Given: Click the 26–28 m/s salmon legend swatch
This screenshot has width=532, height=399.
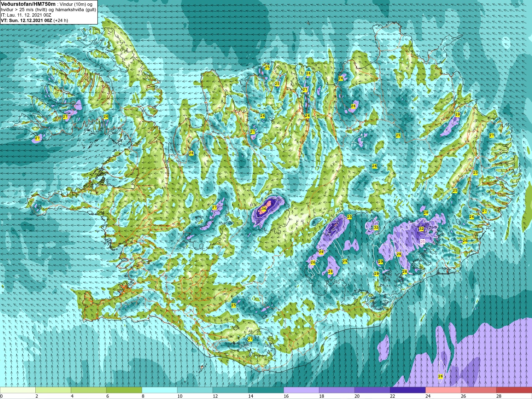Looking at the screenshot, I should coord(478,390).
